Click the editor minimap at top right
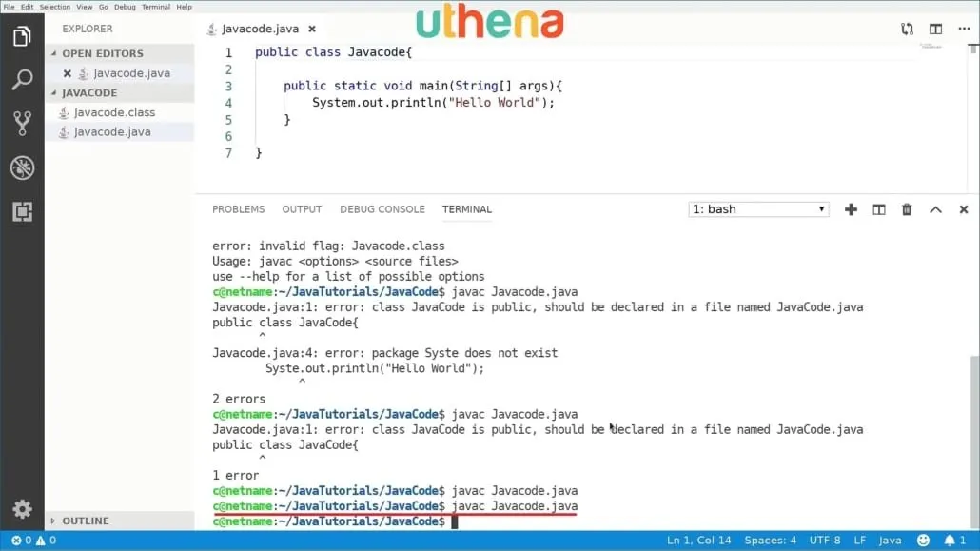This screenshot has width=980, height=551. (x=931, y=47)
